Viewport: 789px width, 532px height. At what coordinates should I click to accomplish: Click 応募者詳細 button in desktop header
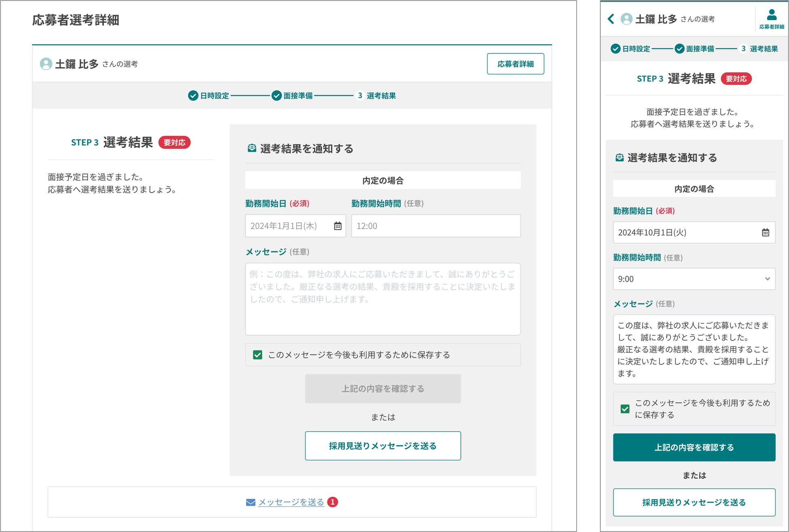coord(515,64)
